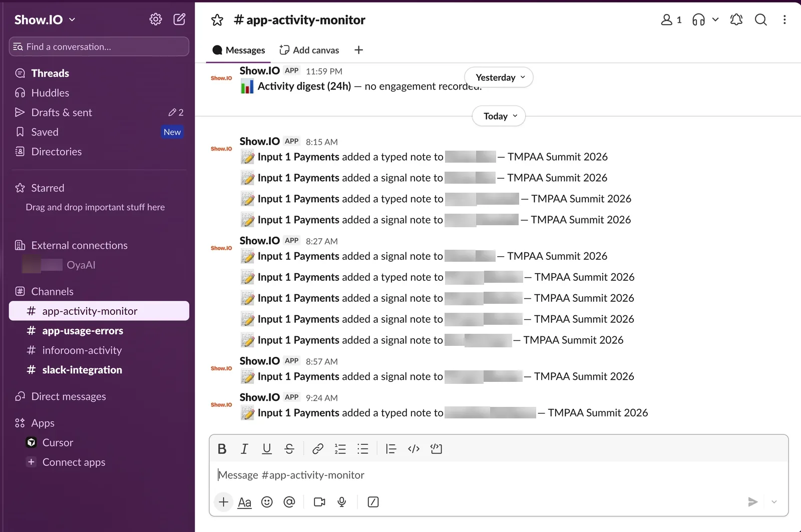
Task: Search within the channel
Action: click(x=761, y=20)
